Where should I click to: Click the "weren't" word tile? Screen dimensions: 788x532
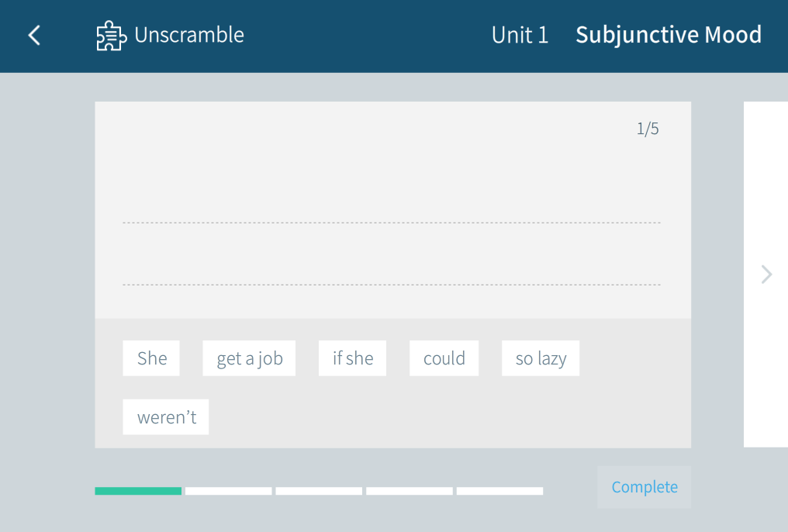point(166,417)
